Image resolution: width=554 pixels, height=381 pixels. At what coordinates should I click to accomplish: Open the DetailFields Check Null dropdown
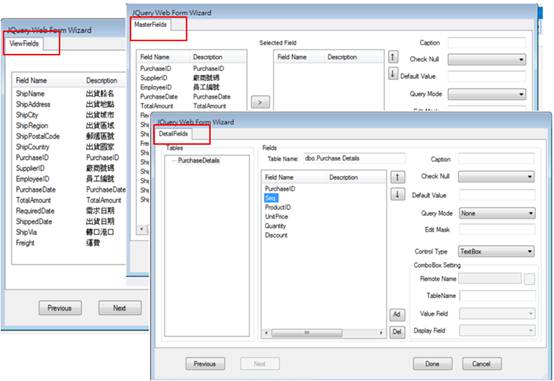pos(496,176)
